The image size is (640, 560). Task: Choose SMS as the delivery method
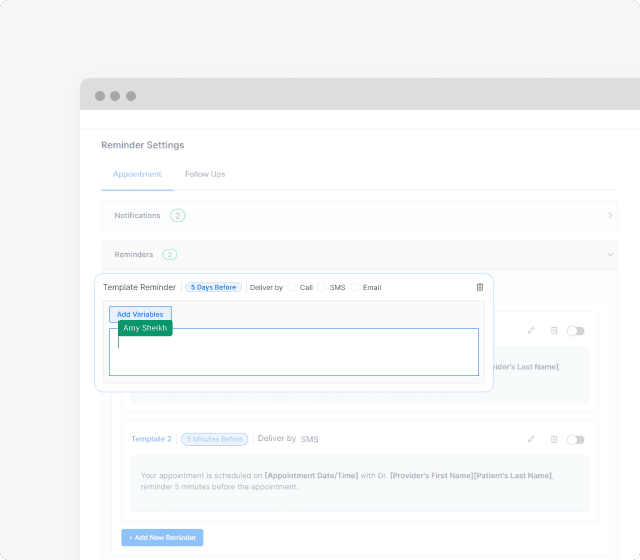click(x=322, y=288)
